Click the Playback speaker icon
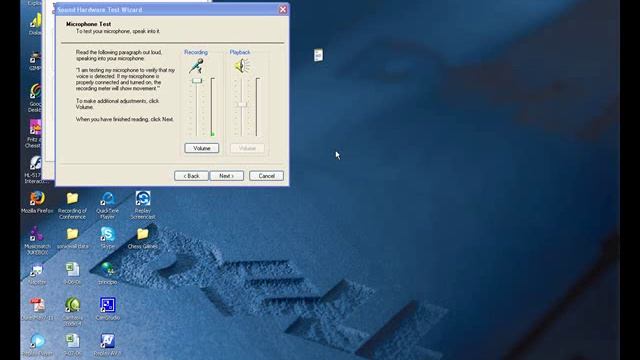The image size is (640, 360). (242, 66)
